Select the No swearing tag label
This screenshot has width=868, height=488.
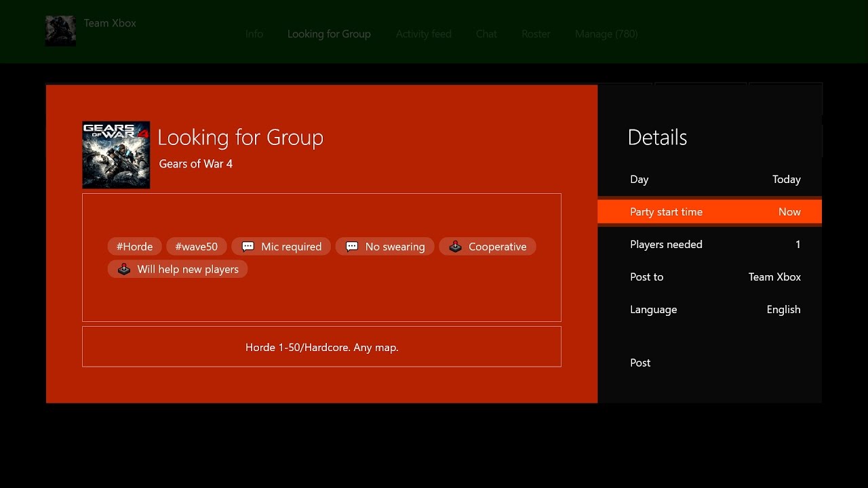click(x=395, y=247)
